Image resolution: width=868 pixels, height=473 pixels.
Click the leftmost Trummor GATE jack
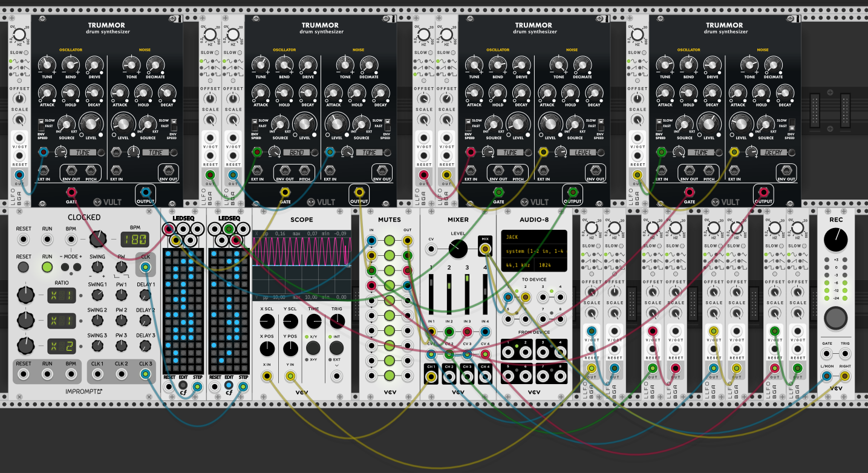[71, 193]
